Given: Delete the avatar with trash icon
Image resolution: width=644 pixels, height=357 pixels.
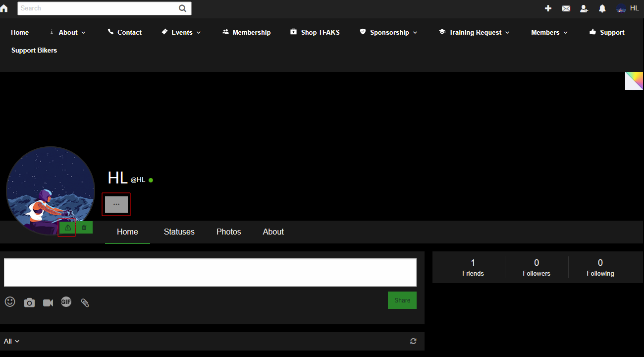Looking at the screenshot, I should [84, 228].
